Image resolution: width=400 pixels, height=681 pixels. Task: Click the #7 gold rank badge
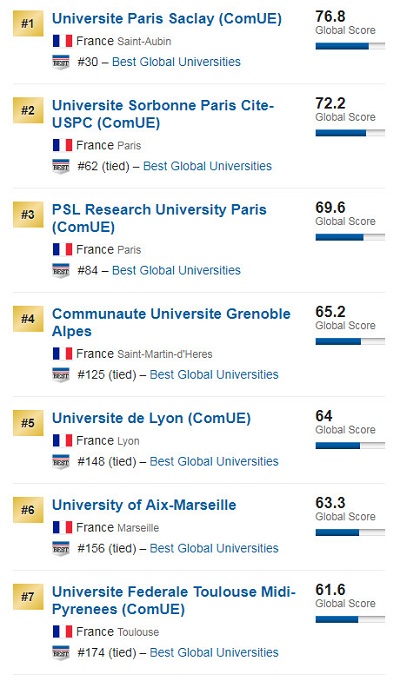pyautogui.click(x=28, y=597)
